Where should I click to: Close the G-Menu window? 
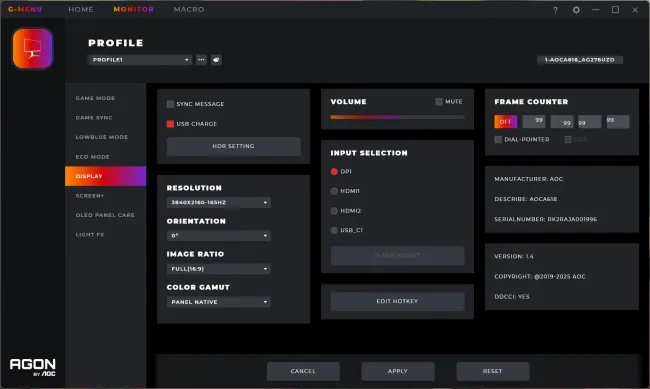(x=635, y=10)
